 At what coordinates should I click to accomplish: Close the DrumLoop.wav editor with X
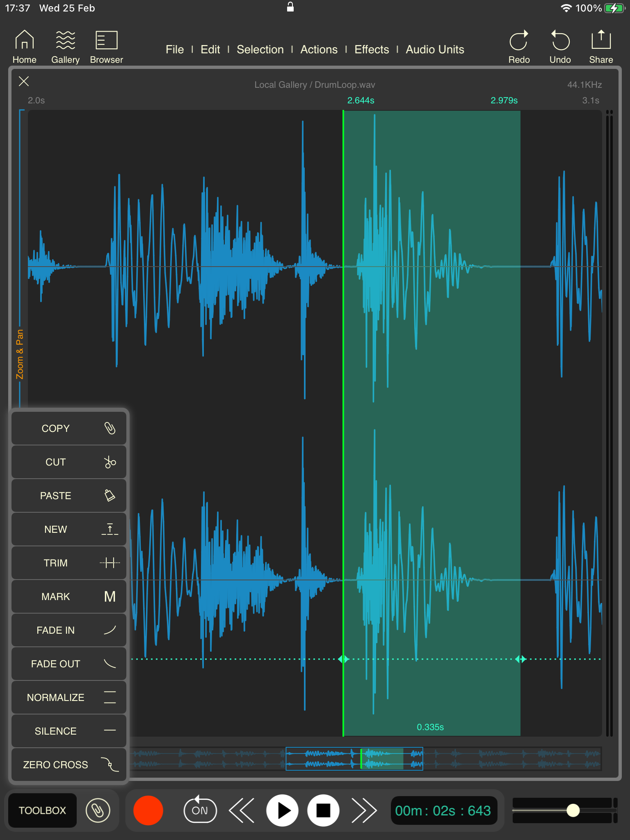tap(24, 81)
